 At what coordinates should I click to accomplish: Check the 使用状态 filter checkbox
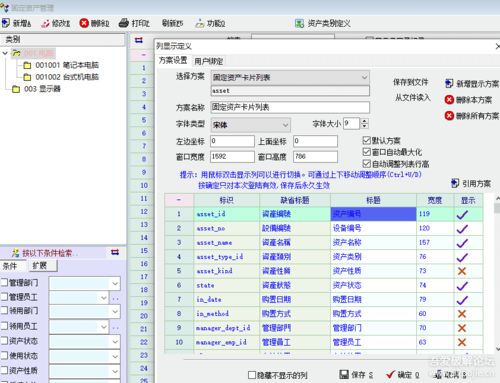[4, 356]
